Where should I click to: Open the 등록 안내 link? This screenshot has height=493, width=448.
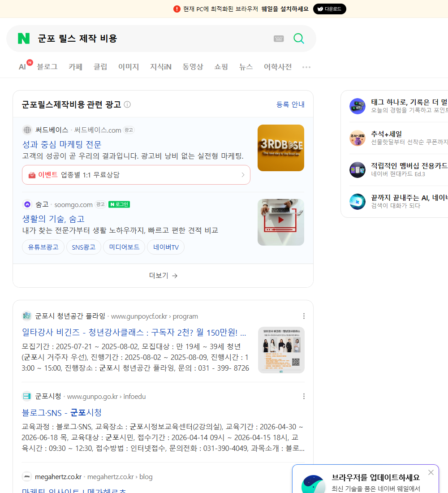pos(290,104)
